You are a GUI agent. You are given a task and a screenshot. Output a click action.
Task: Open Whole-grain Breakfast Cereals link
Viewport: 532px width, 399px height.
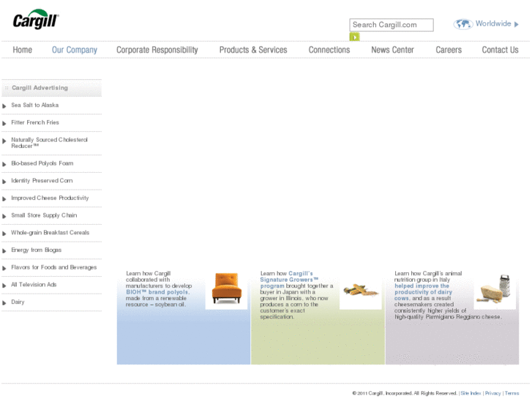click(50, 233)
